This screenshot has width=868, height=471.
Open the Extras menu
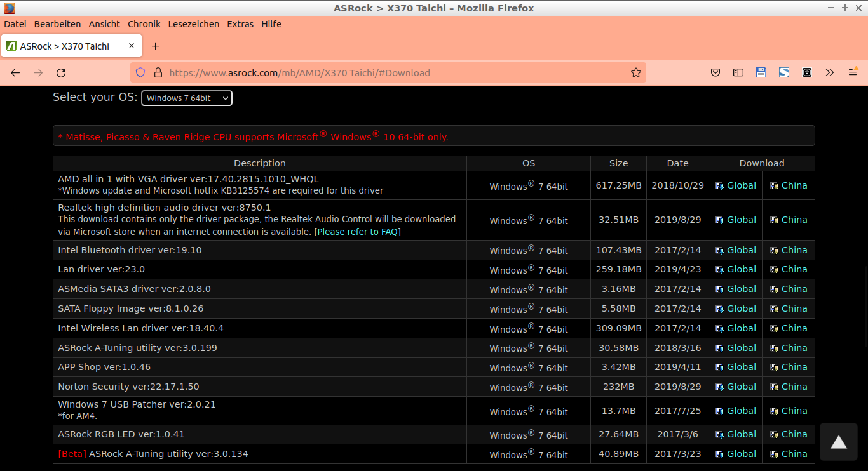point(240,24)
